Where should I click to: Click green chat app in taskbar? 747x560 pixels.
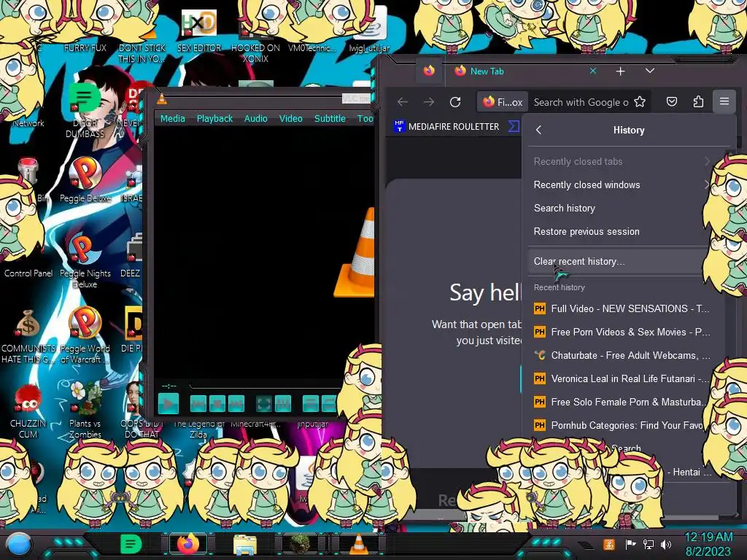[x=131, y=544]
